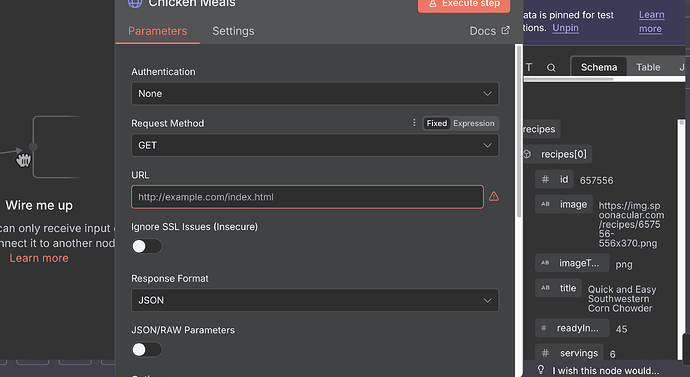
Task: Click the imageType value png
Action: pyautogui.click(x=624, y=265)
